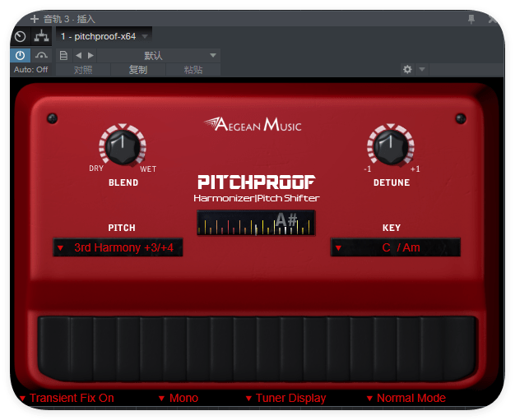Screen dimensions: 515x420
Task: Open the PITCH dropdown 3rd Harmony +3/+4
Action: point(118,247)
